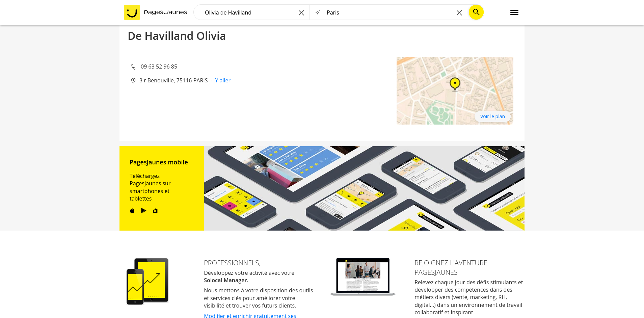Clear the Olivia de Havilland search field
The width and height of the screenshot is (644, 318).
point(301,13)
